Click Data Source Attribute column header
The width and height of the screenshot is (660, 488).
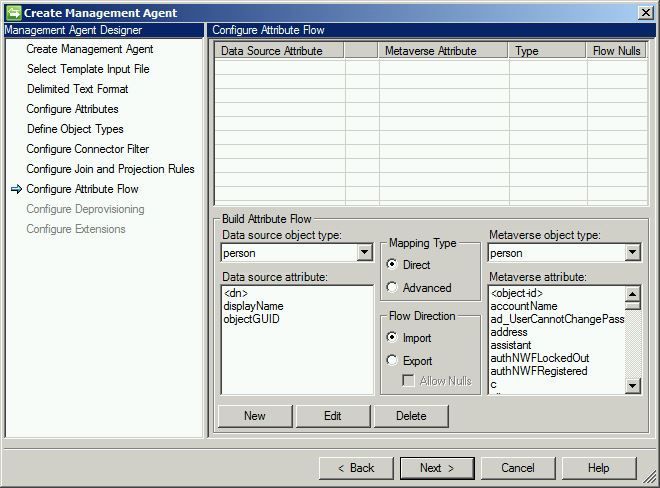pos(279,51)
